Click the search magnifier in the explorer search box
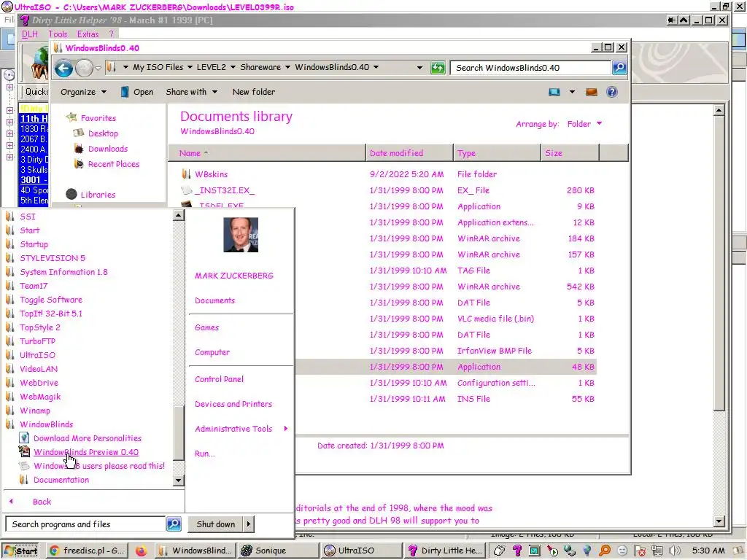Screen dimensions: 747x560 click(619, 68)
